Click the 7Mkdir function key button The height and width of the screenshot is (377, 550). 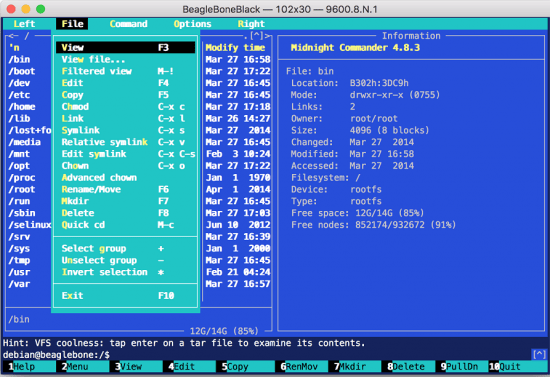pyautogui.click(x=355, y=367)
